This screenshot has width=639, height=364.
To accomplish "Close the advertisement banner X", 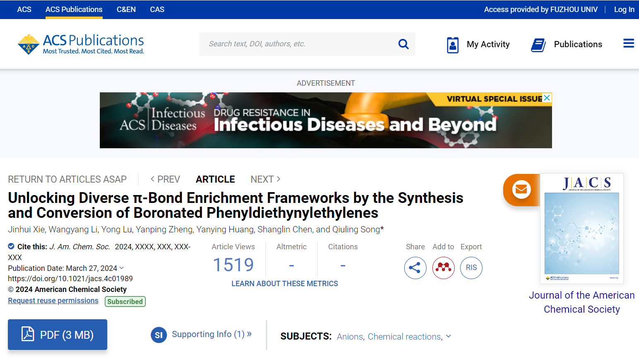I will click(x=547, y=98).
